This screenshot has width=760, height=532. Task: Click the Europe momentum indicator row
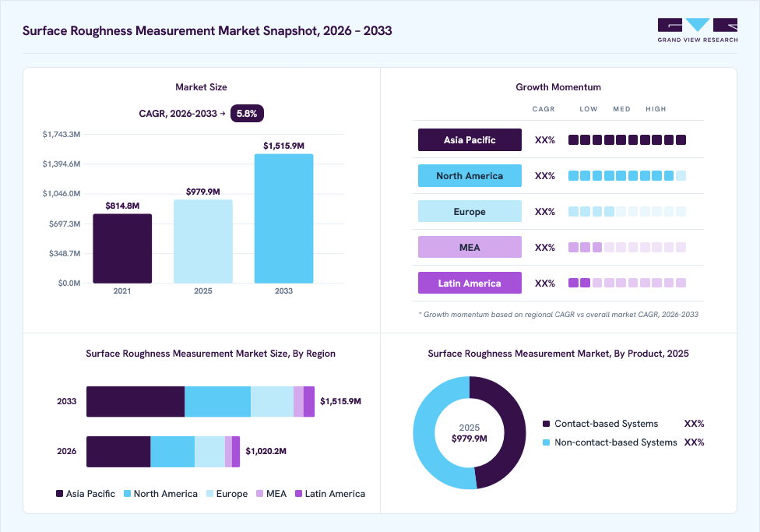click(627, 211)
